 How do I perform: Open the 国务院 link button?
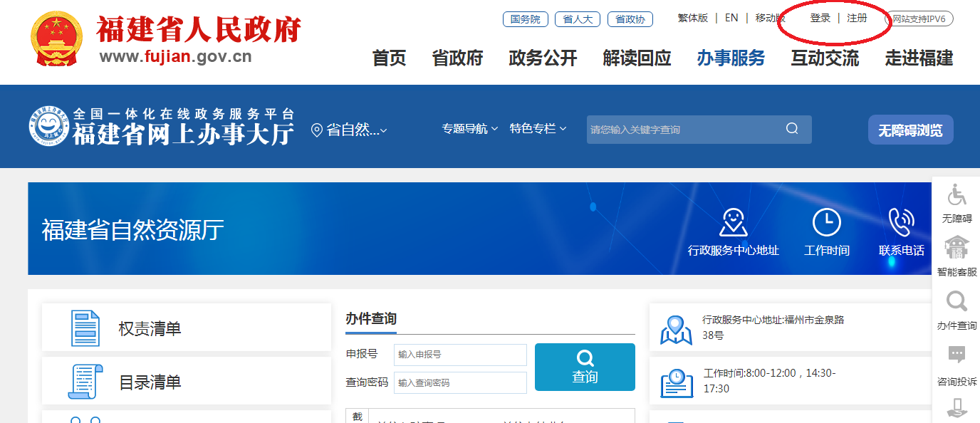[525, 19]
